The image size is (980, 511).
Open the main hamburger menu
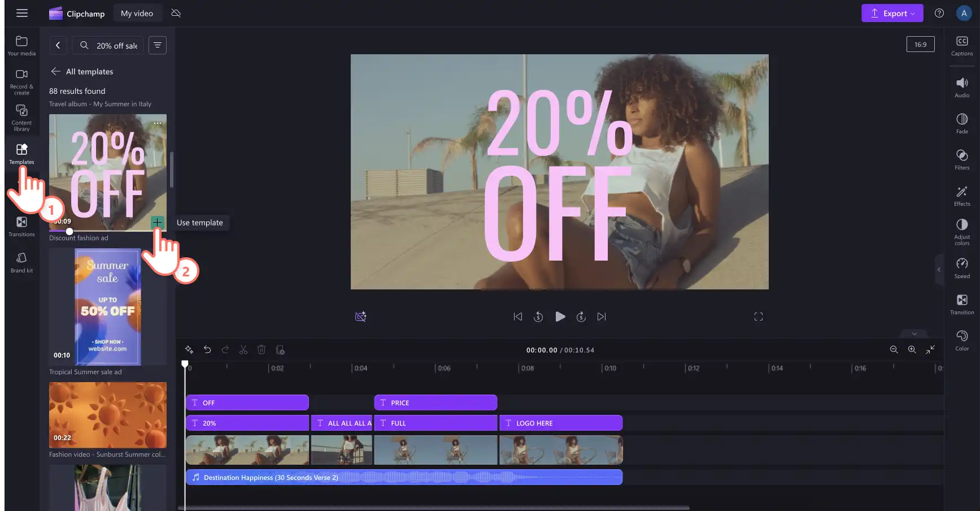pos(22,13)
